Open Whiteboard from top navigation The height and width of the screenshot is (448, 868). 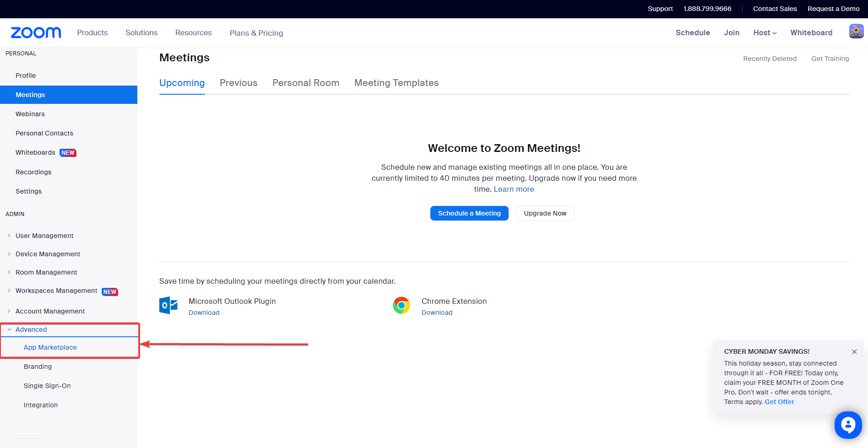(811, 32)
